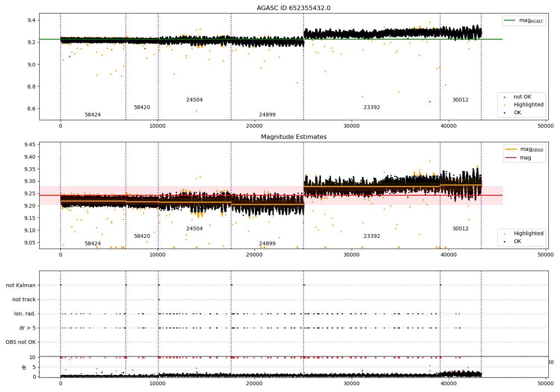This screenshot has width=560, height=392.
Task: Click obsid label 30012 in AGASC plot
Action: pyautogui.click(x=460, y=100)
